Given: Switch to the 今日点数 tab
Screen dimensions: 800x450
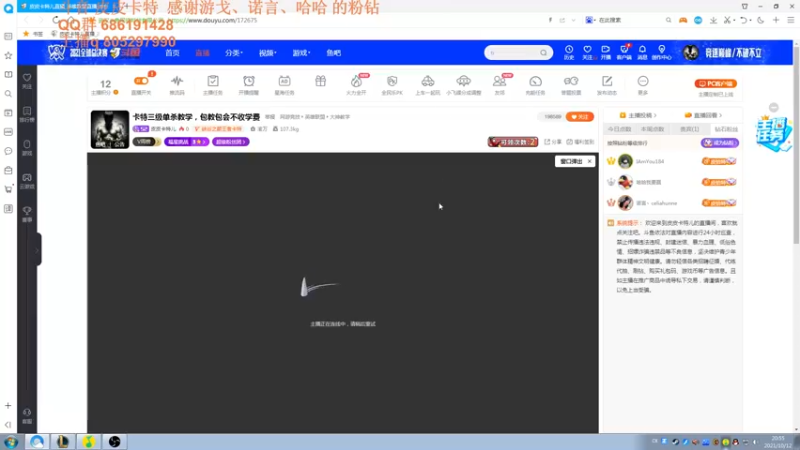Looking at the screenshot, I should click(x=619, y=129).
